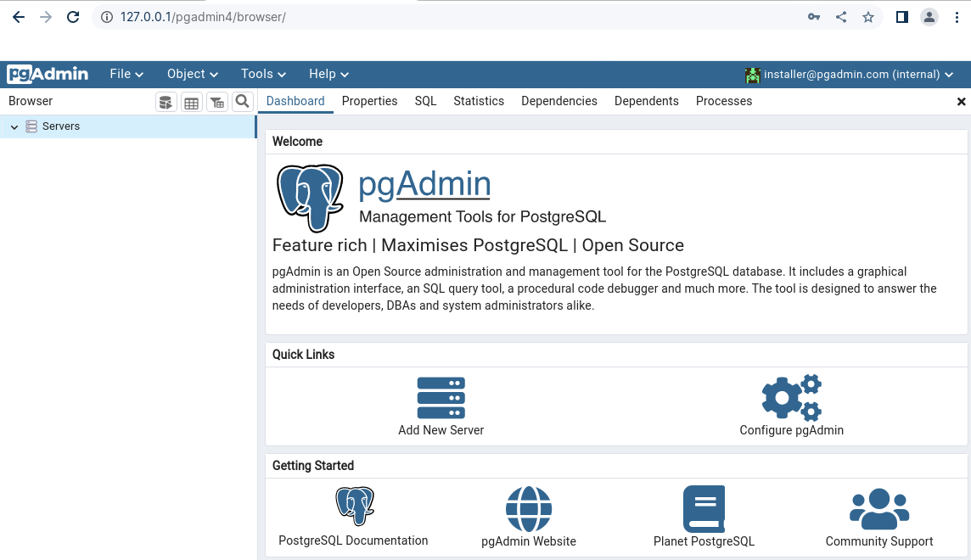The height and width of the screenshot is (560, 971).
Task: Select the View Data icon
Action: coord(191,102)
